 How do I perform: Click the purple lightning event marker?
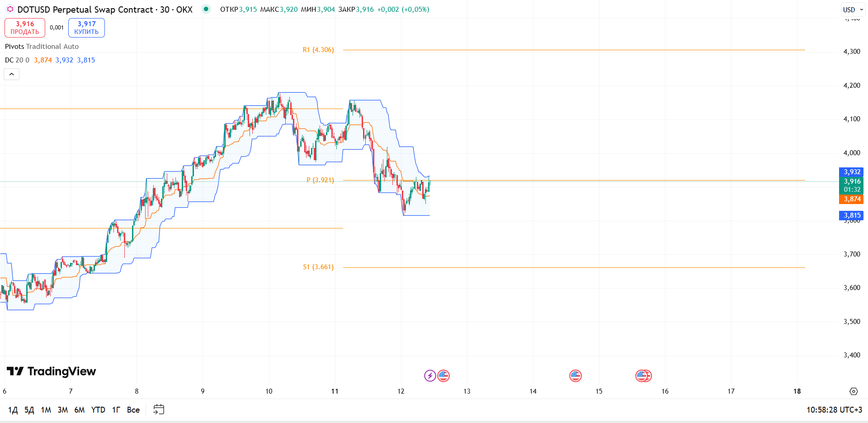point(430,375)
